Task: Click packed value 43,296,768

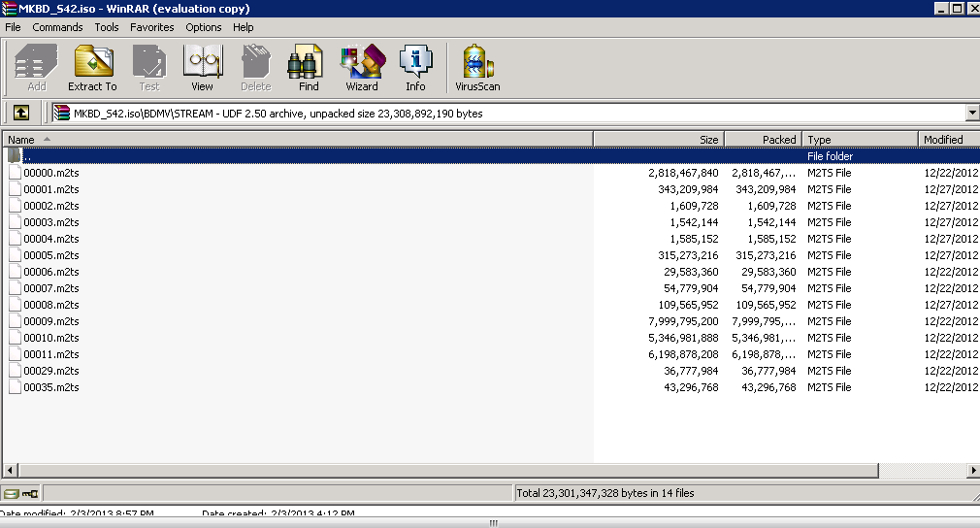Action: tap(768, 387)
